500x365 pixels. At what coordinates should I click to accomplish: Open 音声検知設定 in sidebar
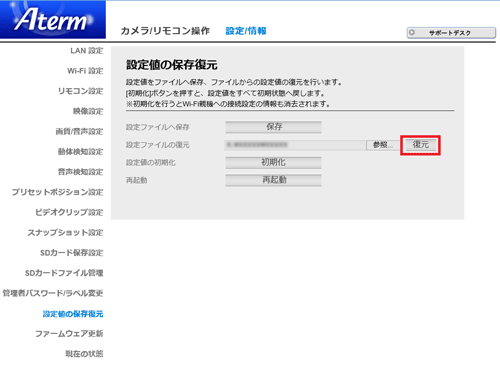[80, 172]
